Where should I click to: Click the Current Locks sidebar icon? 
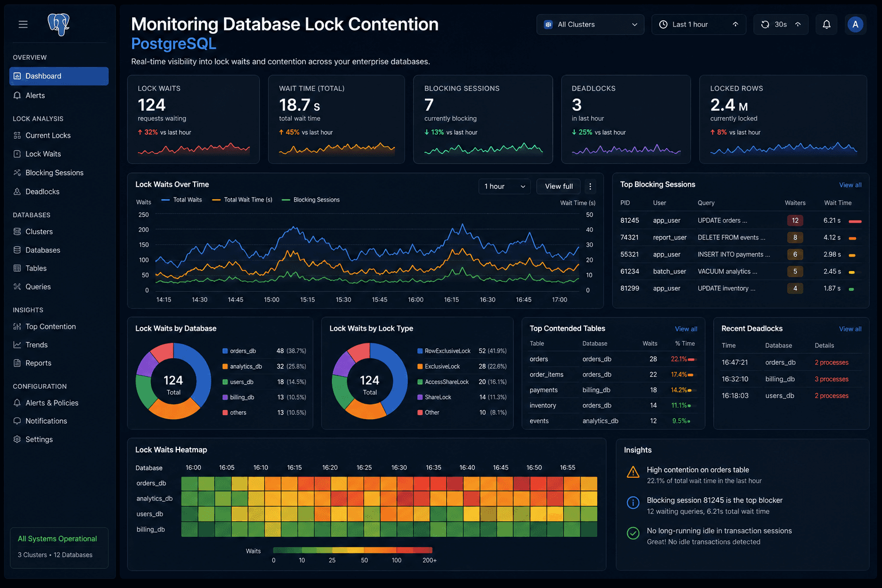point(17,136)
